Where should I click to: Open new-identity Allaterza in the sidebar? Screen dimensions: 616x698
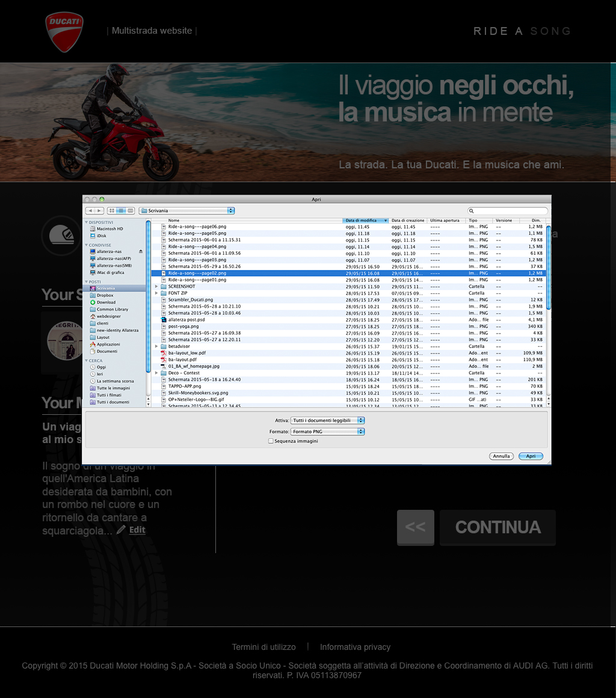pos(117,330)
